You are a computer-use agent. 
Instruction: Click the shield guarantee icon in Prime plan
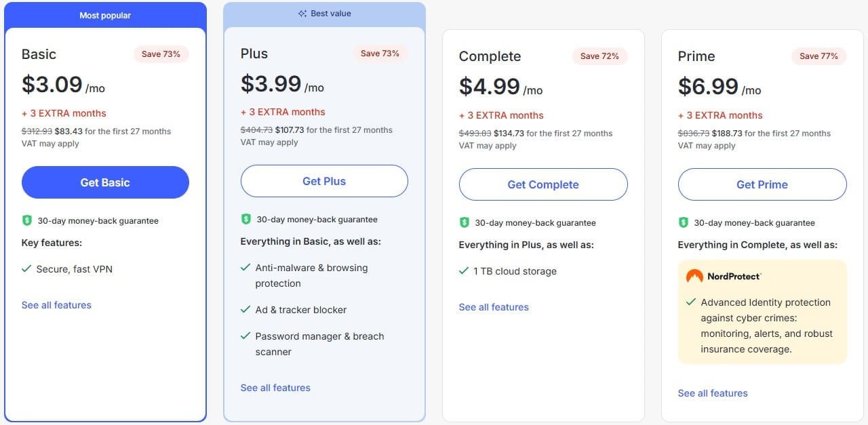click(684, 222)
